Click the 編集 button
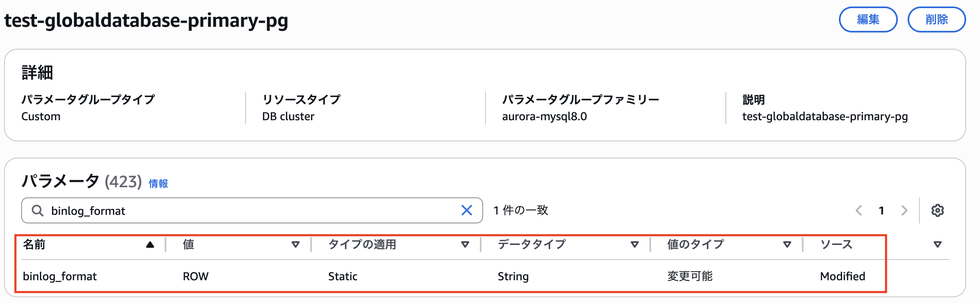Viewport: 980px width, 303px height. pos(868,19)
